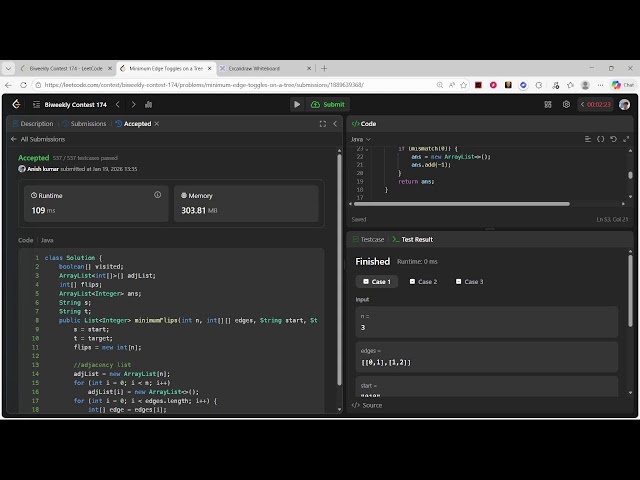Open browser zoom magnifier icon

click(x=440, y=85)
